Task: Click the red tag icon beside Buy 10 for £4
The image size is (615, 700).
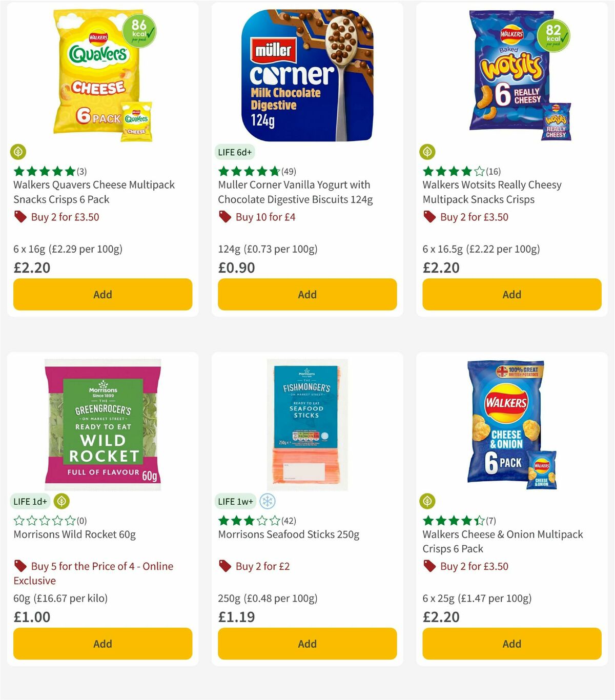Action: tap(224, 217)
